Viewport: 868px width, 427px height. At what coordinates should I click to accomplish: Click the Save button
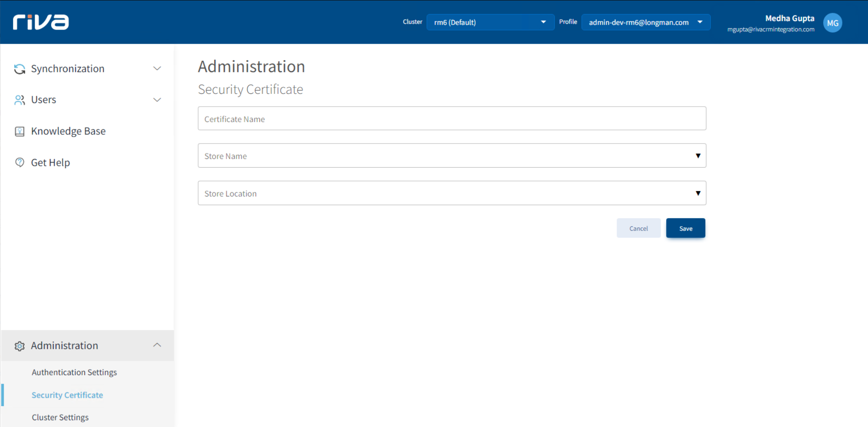[685, 228]
